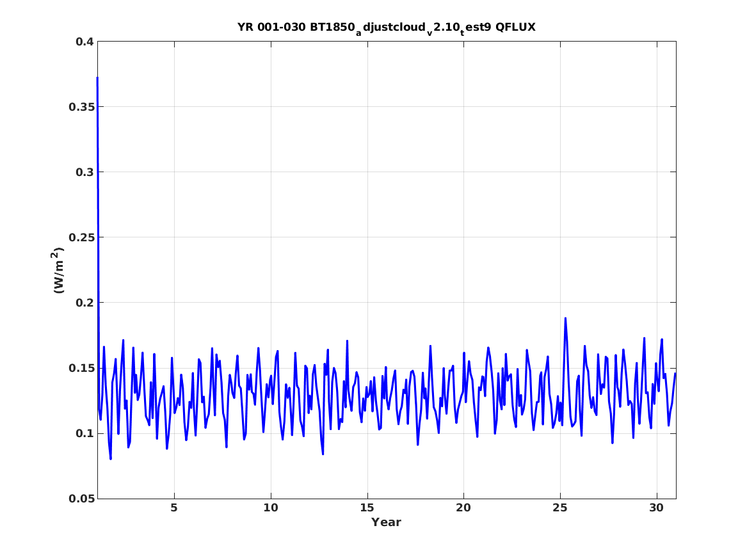747x560 pixels.
Task: Click the y-axis tick label 0.3
Action: point(84,172)
